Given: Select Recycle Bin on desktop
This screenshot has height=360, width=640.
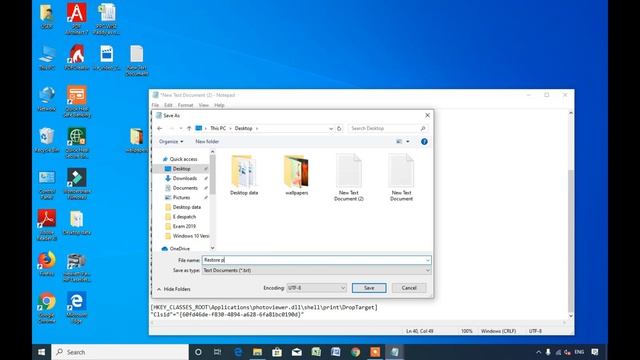Looking at the screenshot, I should (x=47, y=140).
